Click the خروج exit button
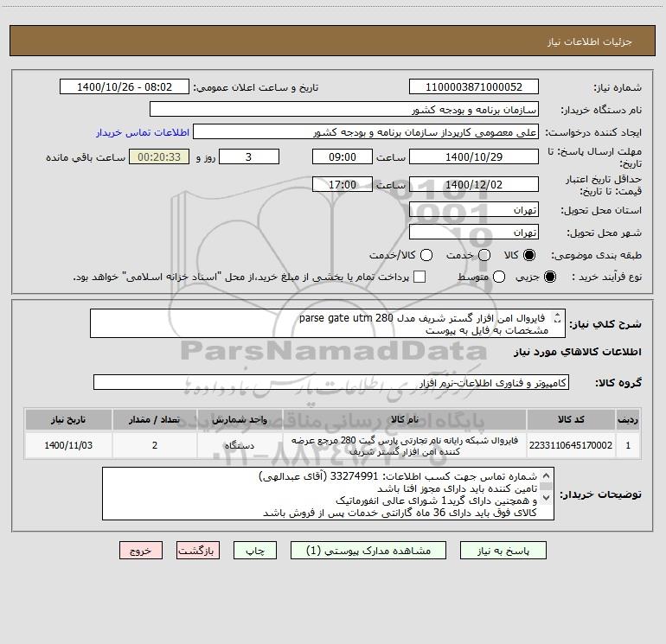The width and height of the screenshot is (666, 644). [x=141, y=551]
